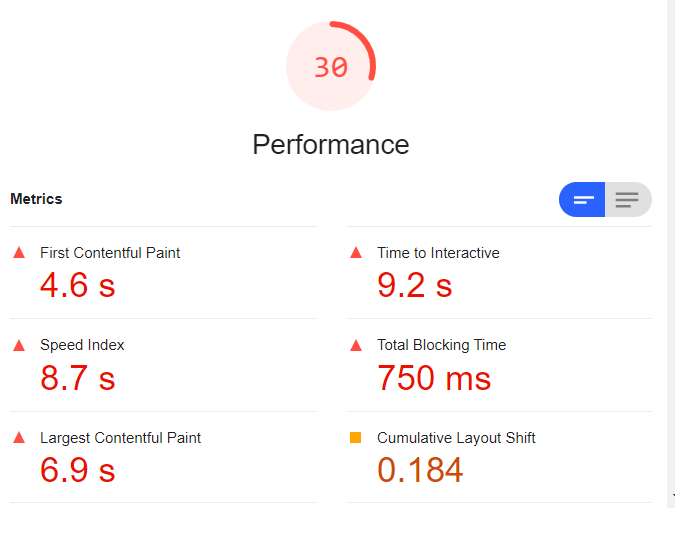The width and height of the screenshot is (675, 537).
Task: Click the red triangle beside Speed Index
Action: coord(19,345)
